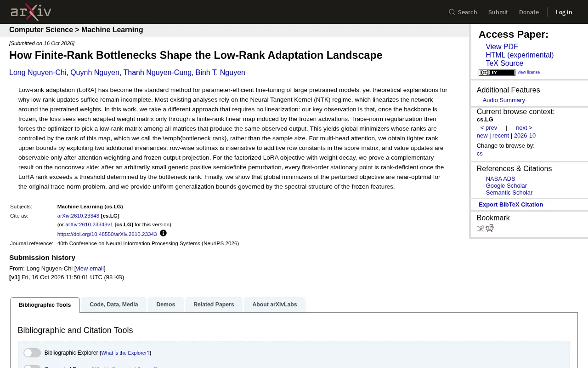Click Donate in the header
Image resolution: width=588 pixels, height=368 pixels.
(529, 12)
